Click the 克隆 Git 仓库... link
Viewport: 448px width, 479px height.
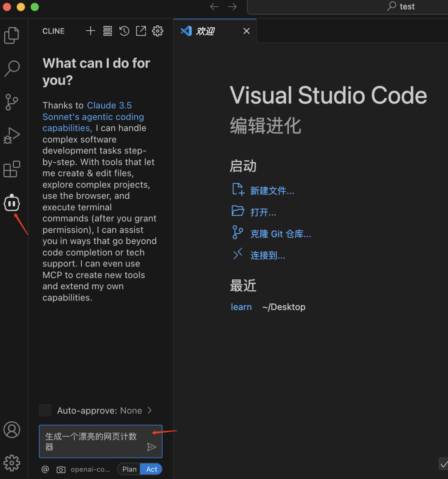(x=280, y=234)
